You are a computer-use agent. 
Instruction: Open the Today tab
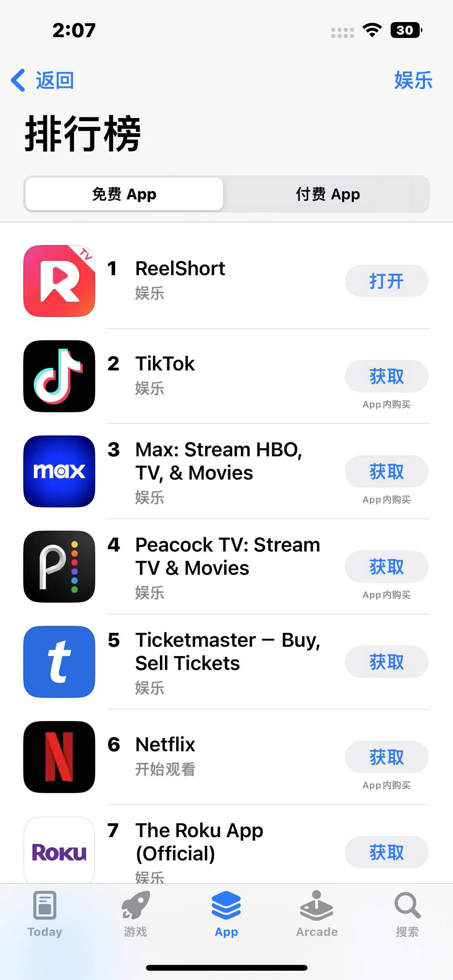pyautogui.click(x=45, y=914)
